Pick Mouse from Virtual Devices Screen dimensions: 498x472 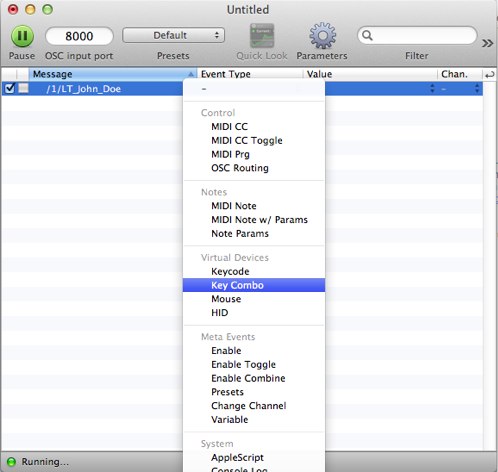(x=254, y=299)
